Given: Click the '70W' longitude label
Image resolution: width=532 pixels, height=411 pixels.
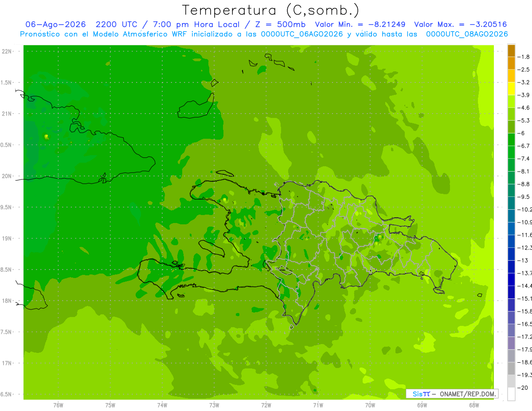Looking at the screenshot, I should [370, 405].
